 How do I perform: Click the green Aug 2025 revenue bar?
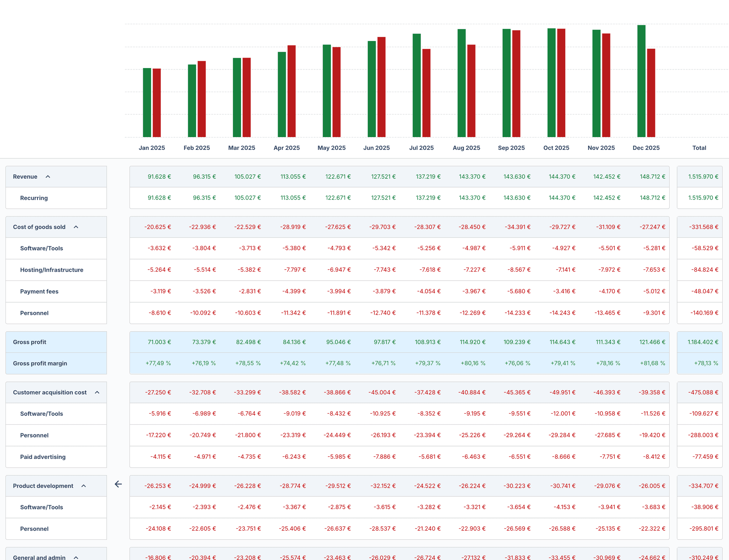point(461,83)
